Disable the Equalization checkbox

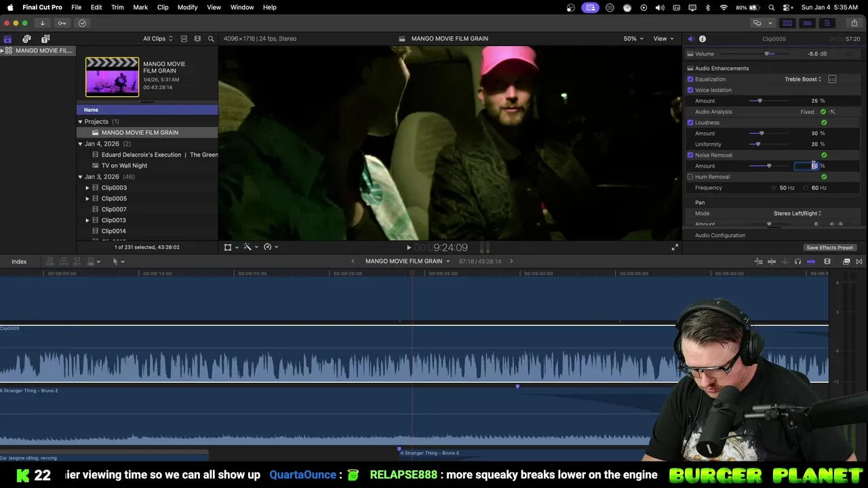[x=690, y=79]
